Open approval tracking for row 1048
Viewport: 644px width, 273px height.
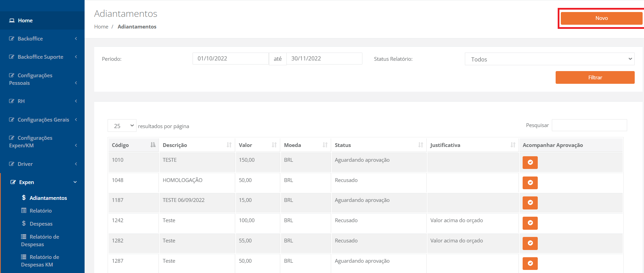[530, 183]
